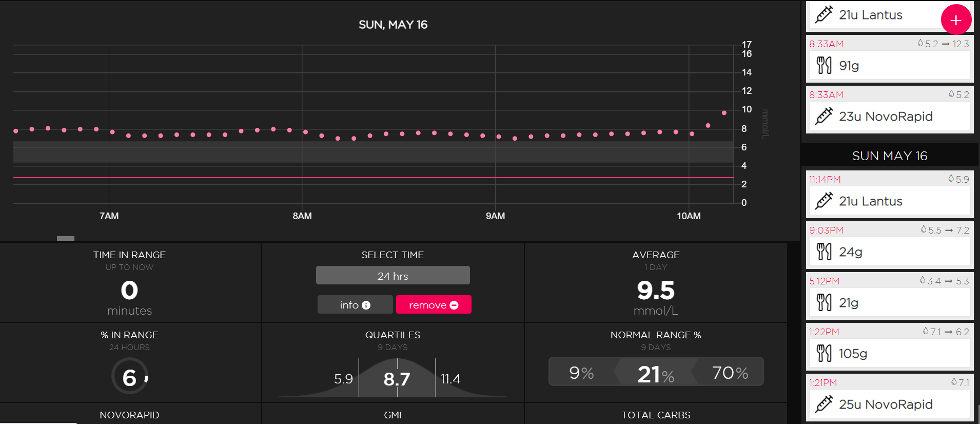Select the 70% high range segment
980x424 pixels.
point(730,373)
